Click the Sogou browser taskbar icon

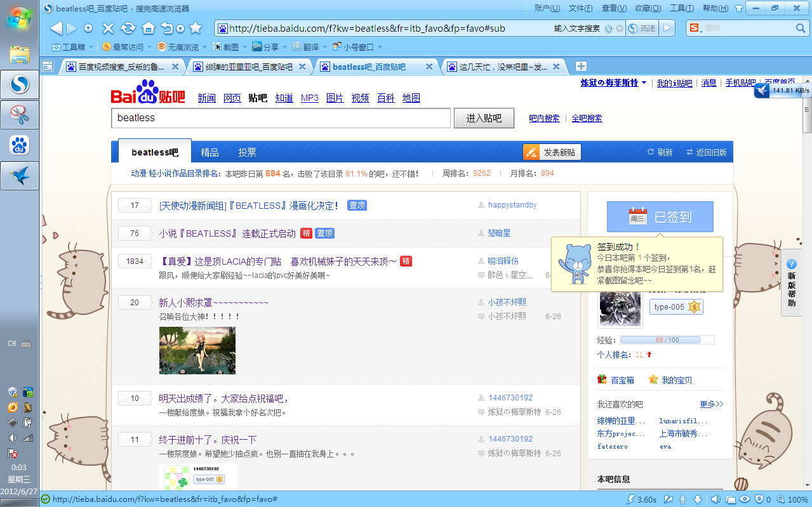click(20, 84)
